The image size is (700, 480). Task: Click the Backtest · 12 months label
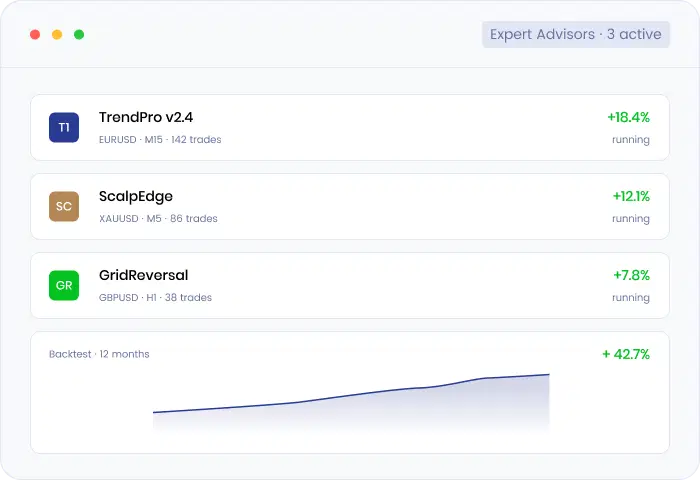(x=99, y=354)
